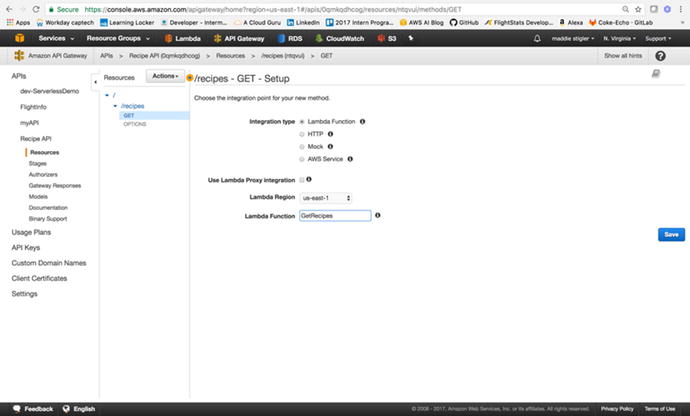Viewport: 690px width, 416px height.
Task: Change the language from English
Action: tap(79, 409)
